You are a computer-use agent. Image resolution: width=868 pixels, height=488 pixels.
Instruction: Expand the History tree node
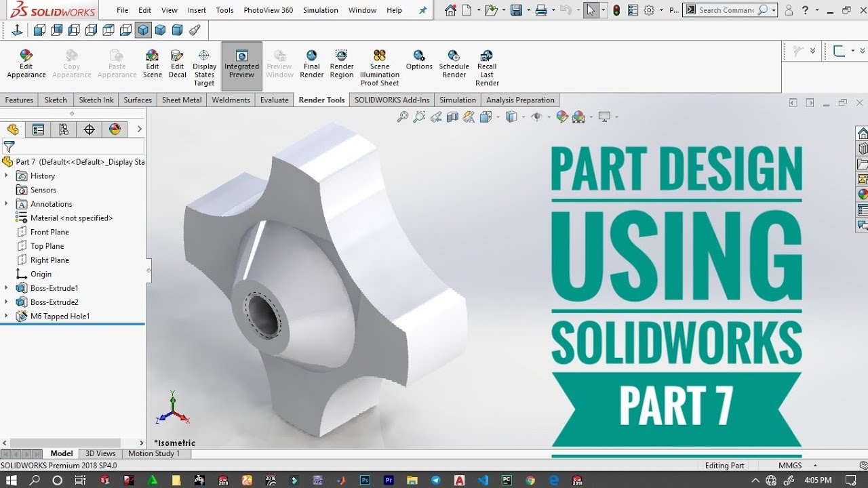pos(7,176)
